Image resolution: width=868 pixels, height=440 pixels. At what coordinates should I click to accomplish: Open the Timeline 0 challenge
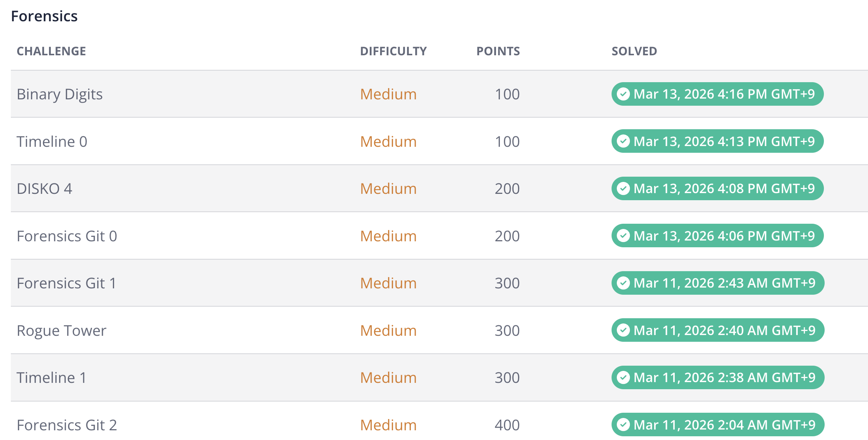[52, 142]
